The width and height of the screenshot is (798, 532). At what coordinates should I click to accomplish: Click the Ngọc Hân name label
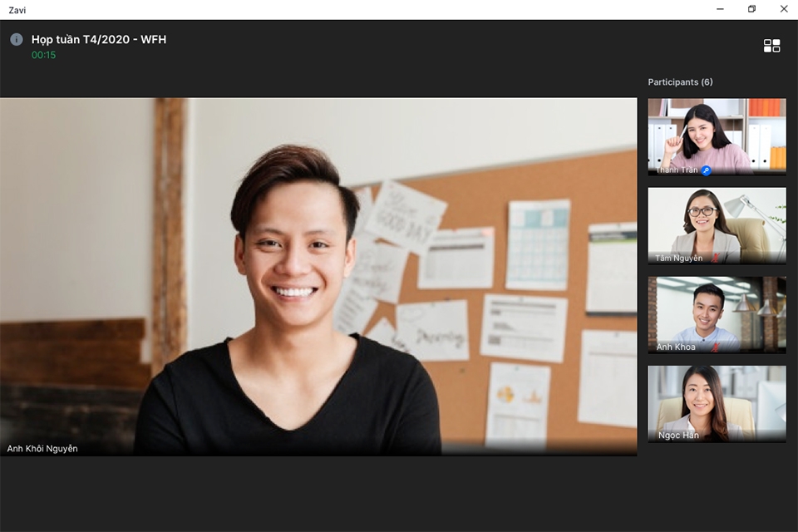click(x=678, y=436)
